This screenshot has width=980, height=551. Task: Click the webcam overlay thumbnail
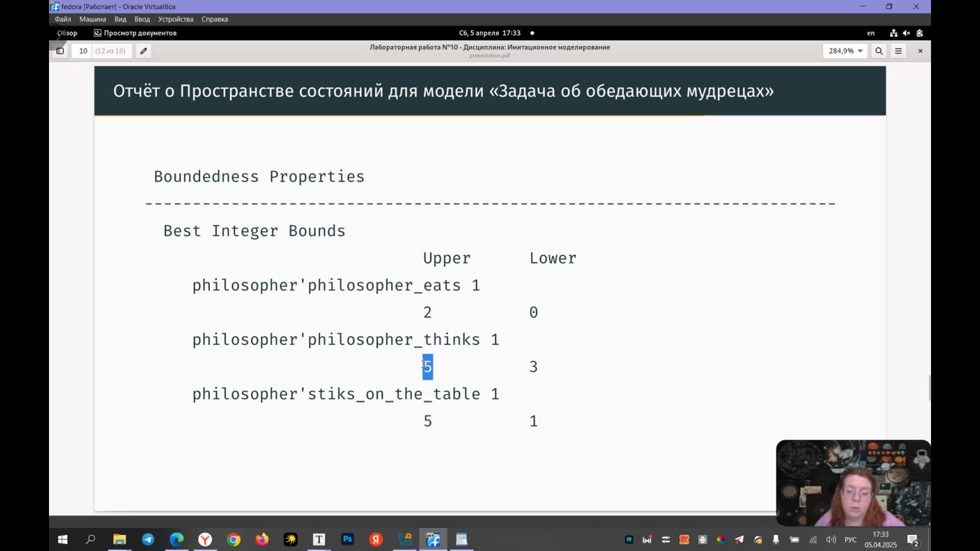click(x=853, y=483)
